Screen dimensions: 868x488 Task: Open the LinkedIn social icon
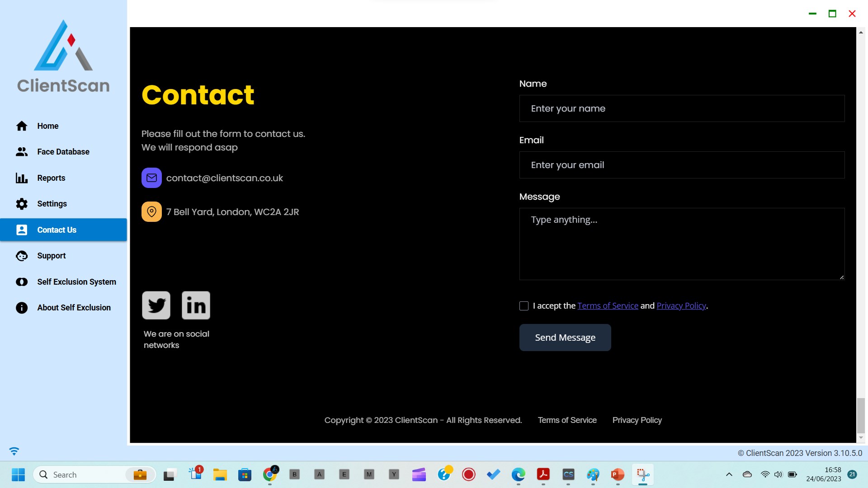point(196,305)
